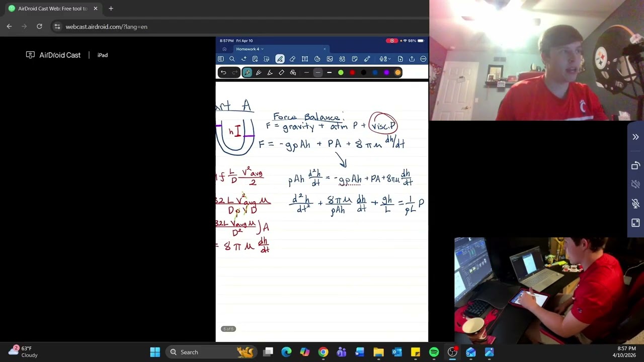Toggle the highlighted pen writing tool
The height and width of the screenshot is (362, 644).
(x=280, y=59)
